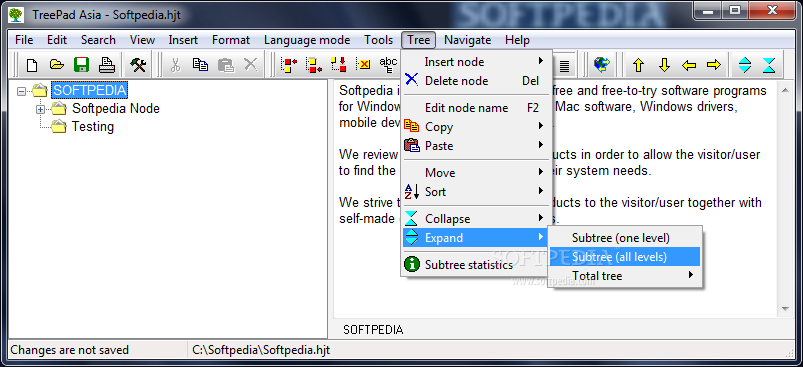Open options with the hammer and wrench icon

pos(138,65)
